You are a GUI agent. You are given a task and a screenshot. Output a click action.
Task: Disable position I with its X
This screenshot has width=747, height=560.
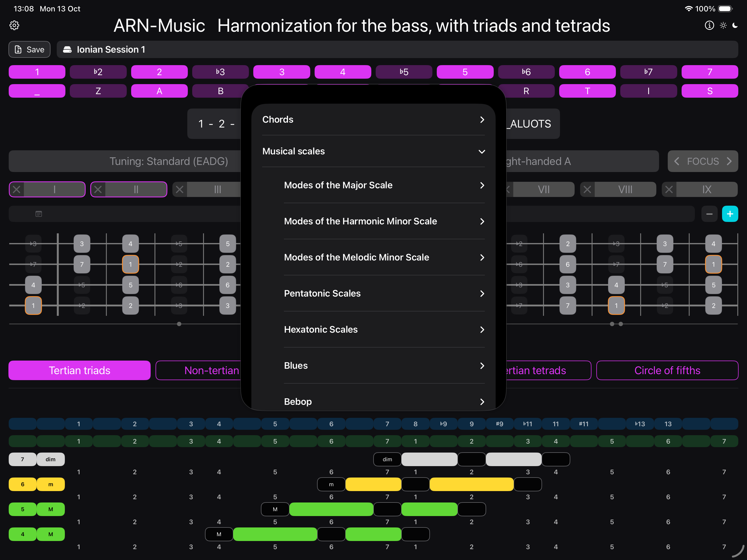coord(17,189)
